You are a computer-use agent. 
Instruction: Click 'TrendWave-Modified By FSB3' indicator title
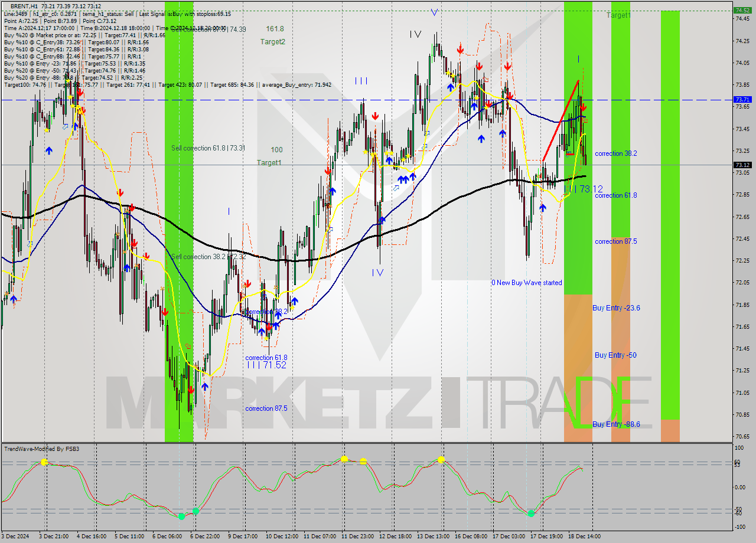click(x=42, y=449)
